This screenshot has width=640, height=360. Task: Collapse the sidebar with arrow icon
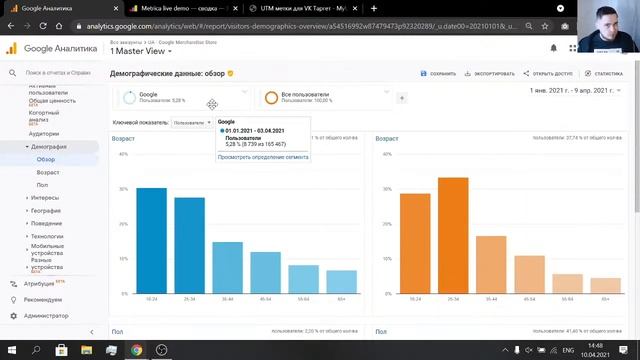coord(92,332)
